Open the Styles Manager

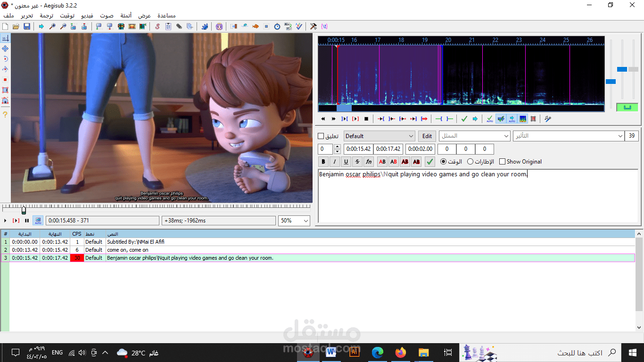(157, 26)
